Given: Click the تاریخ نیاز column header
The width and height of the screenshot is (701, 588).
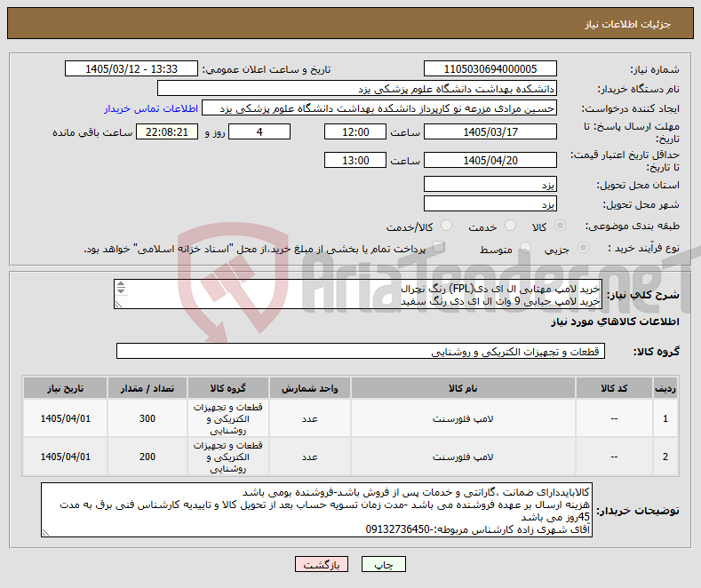Looking at the screenshot, I should point(65,388).
